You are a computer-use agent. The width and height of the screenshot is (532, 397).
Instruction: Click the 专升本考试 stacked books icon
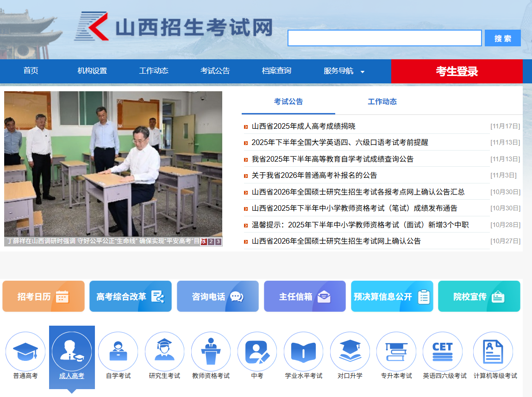click(x=396, y=351)
